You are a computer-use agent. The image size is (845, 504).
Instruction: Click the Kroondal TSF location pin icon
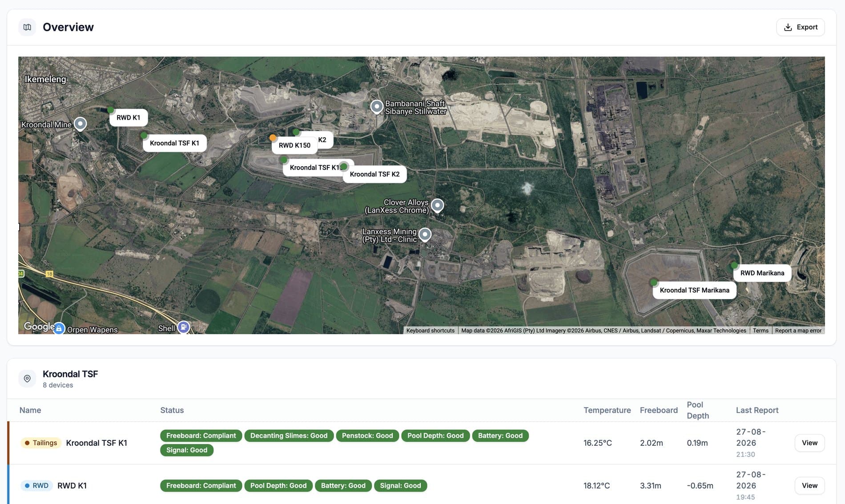click(x=27, y=379)
